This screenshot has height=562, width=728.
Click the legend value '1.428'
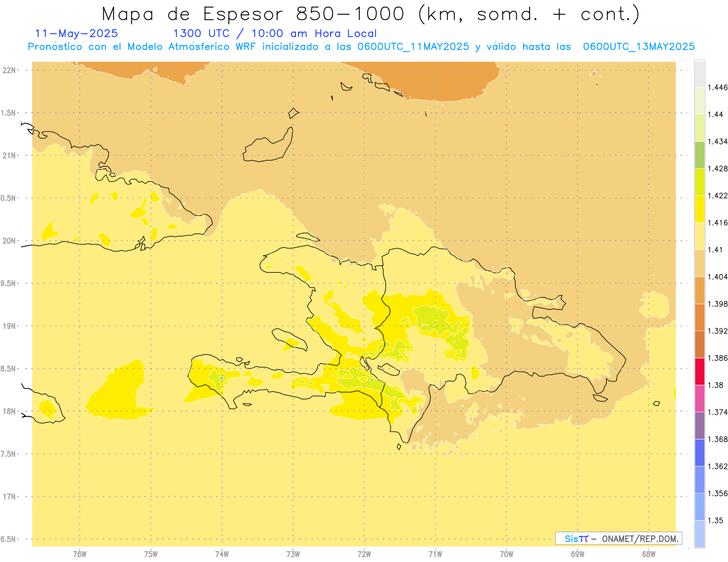click(x=718, y=169)
